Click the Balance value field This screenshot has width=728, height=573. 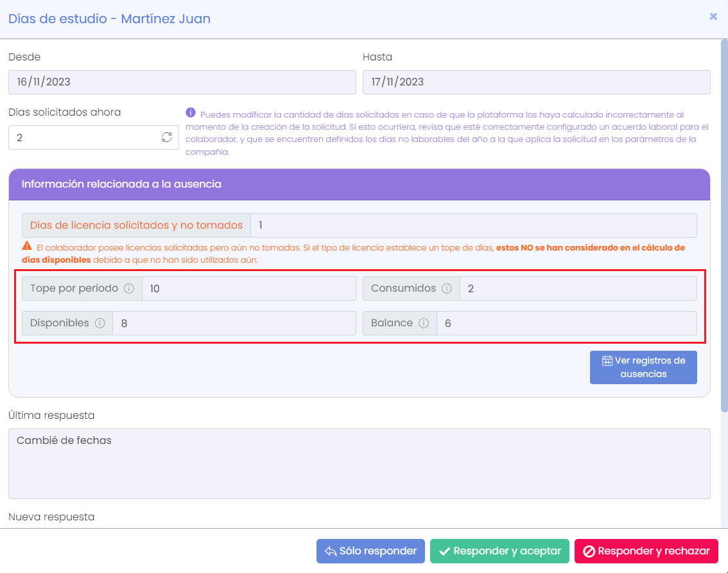566,323
